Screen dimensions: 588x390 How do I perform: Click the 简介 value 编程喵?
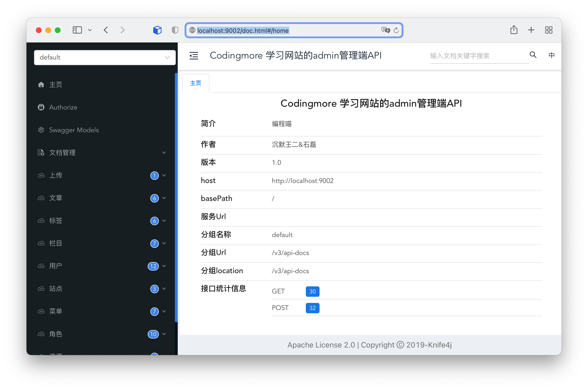coord(281,124)
